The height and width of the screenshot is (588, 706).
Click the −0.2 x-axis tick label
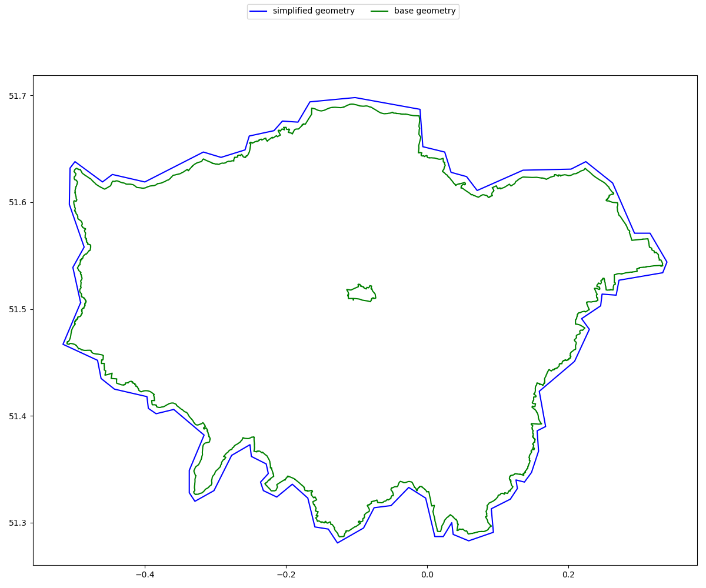[x=286, y=575]
